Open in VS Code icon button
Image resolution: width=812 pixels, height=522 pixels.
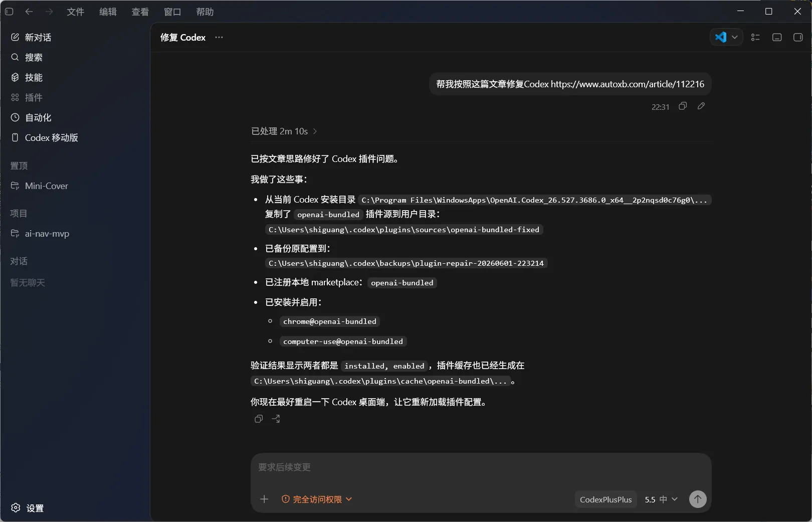click(x=721, y=37)
